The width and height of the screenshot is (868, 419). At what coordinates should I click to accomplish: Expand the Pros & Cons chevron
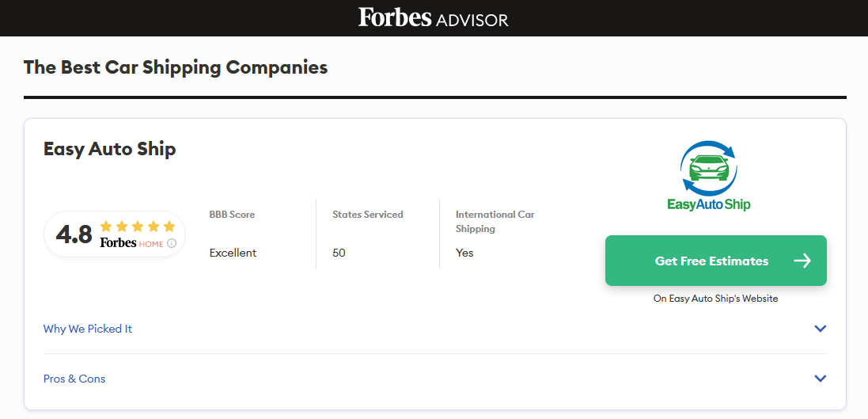tap(820, 379)
